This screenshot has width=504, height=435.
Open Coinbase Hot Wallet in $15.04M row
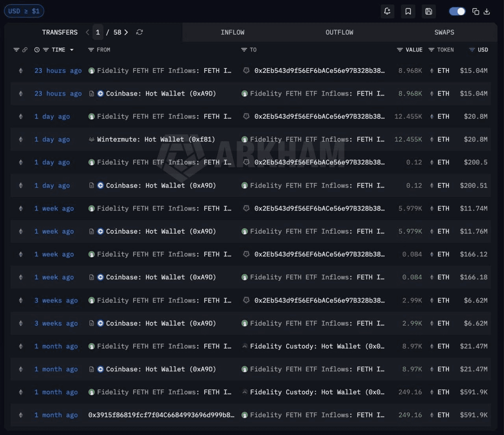tap(161, 94)
